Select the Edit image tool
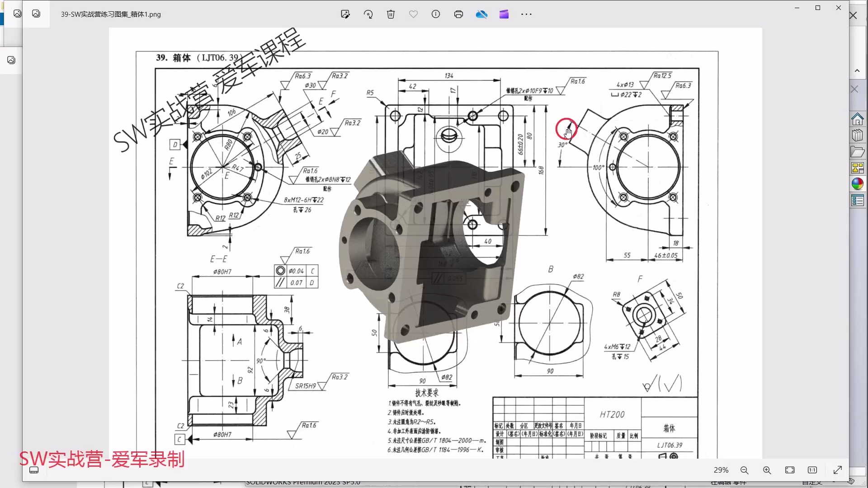 pyautogui.click(x=346, y=14)
